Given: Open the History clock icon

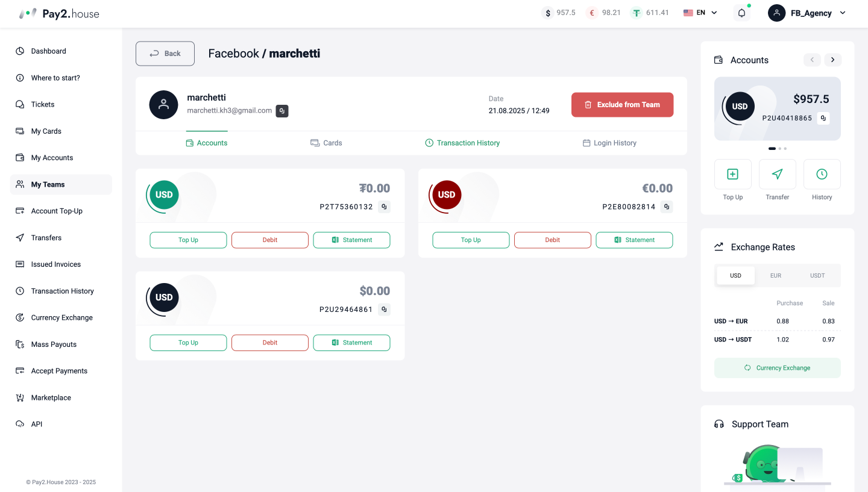Looking at the screenshot, I should point(822,174).
